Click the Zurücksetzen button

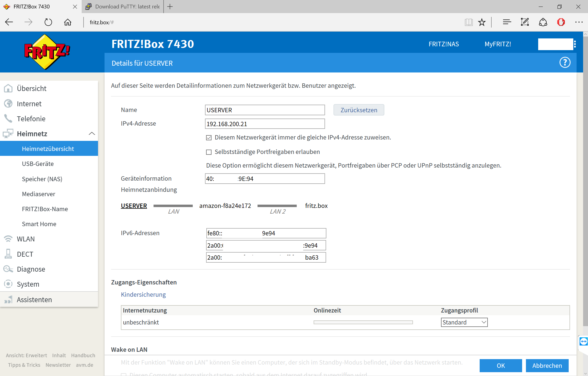pos(359,110)
